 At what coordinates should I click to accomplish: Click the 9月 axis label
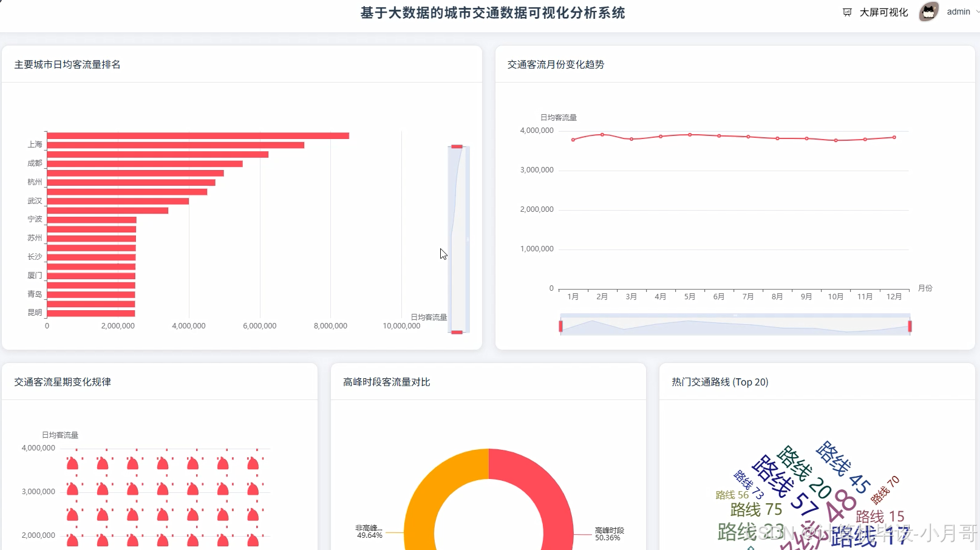tap(806, 297)
